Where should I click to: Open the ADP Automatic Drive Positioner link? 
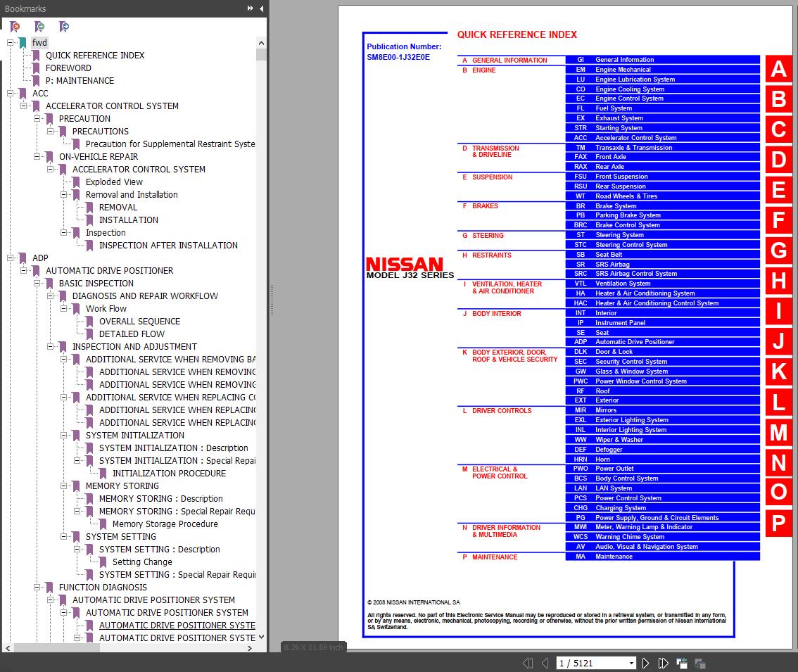coord(662,341)
